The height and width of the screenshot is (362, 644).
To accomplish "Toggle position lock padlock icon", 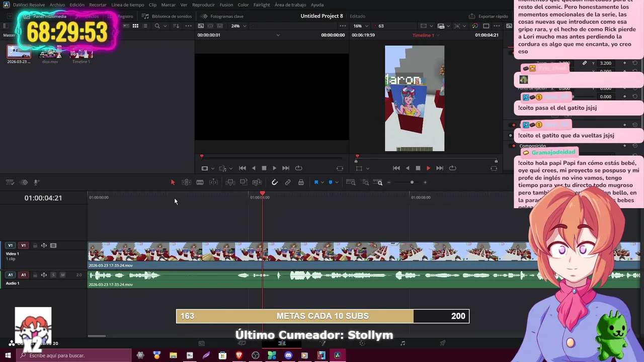I will [x=301, y=183].
